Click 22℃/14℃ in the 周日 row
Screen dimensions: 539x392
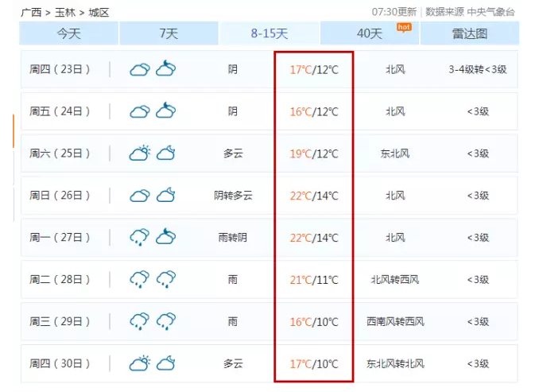point(314,196)
